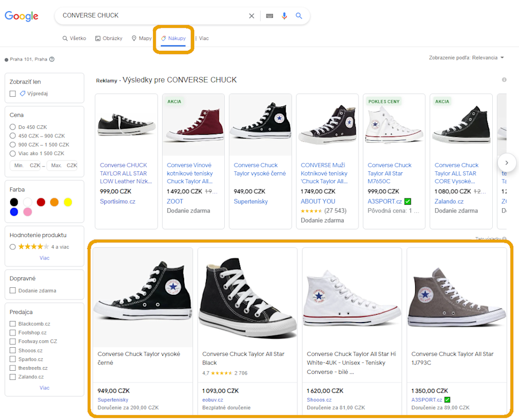Check the Zalando.cz seller filter

click(13, 377)
